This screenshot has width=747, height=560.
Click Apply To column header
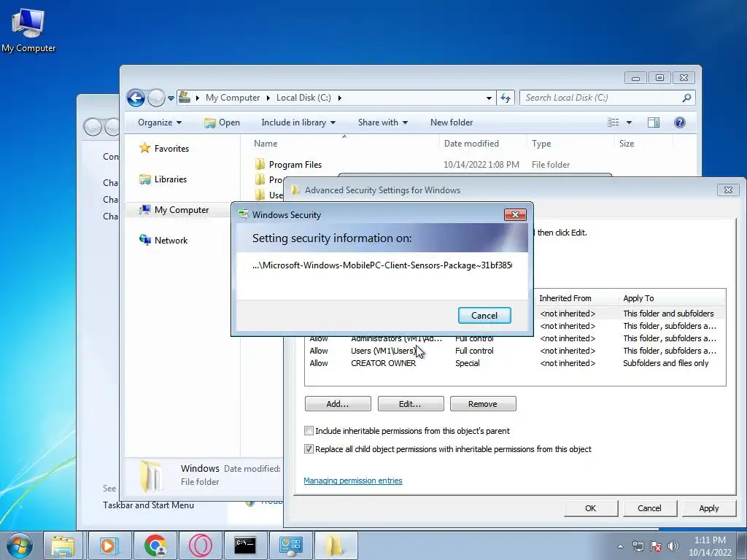pos(638,298)
